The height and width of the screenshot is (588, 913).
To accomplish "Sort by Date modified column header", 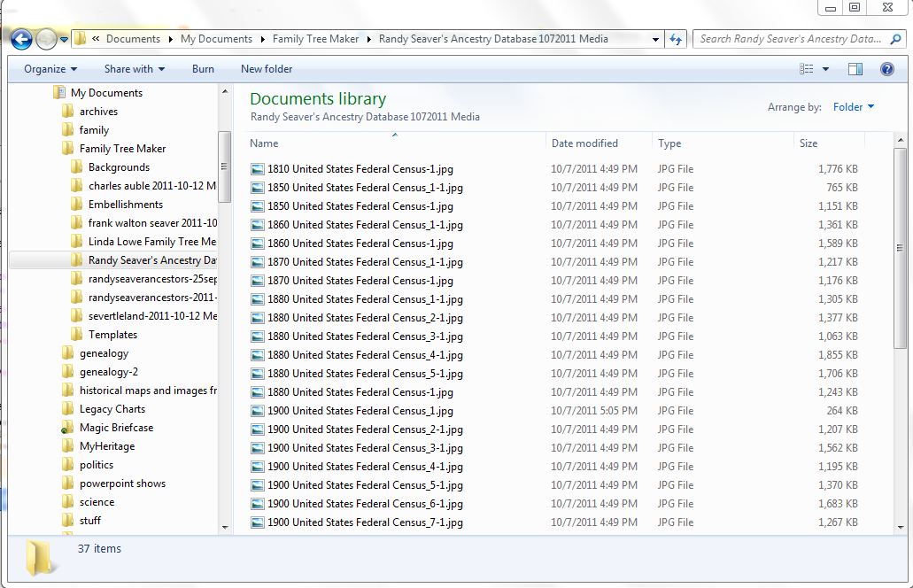I will click(600, 143).
